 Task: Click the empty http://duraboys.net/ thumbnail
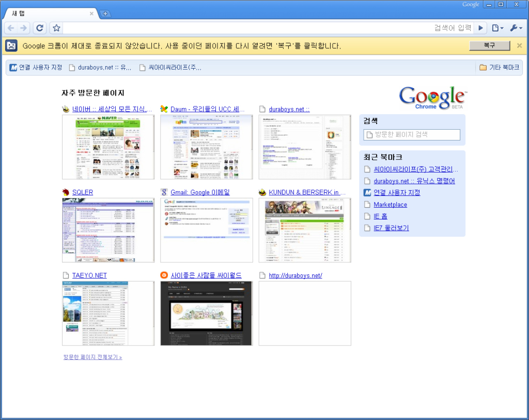305,314
